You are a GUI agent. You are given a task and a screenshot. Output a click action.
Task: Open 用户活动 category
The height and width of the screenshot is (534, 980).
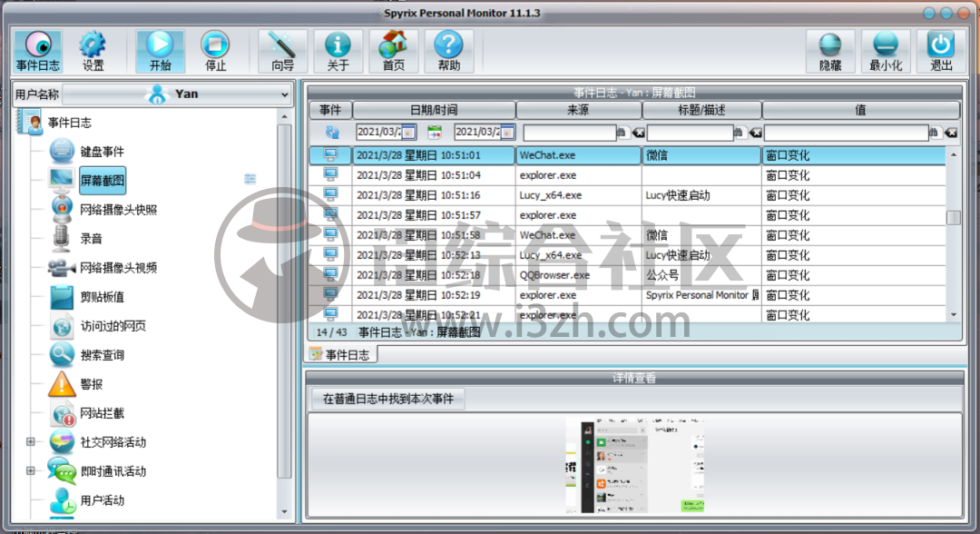pos(102,500)
